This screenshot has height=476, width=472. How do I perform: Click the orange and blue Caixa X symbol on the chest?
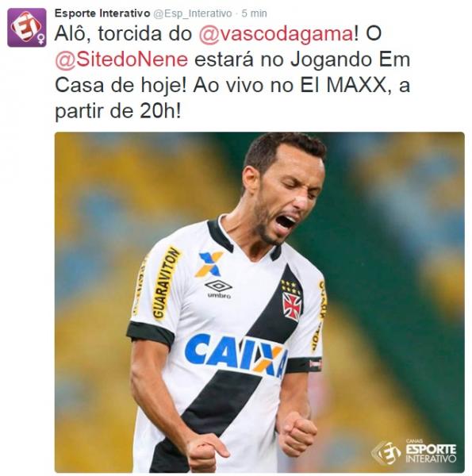[x=209, y=264]
